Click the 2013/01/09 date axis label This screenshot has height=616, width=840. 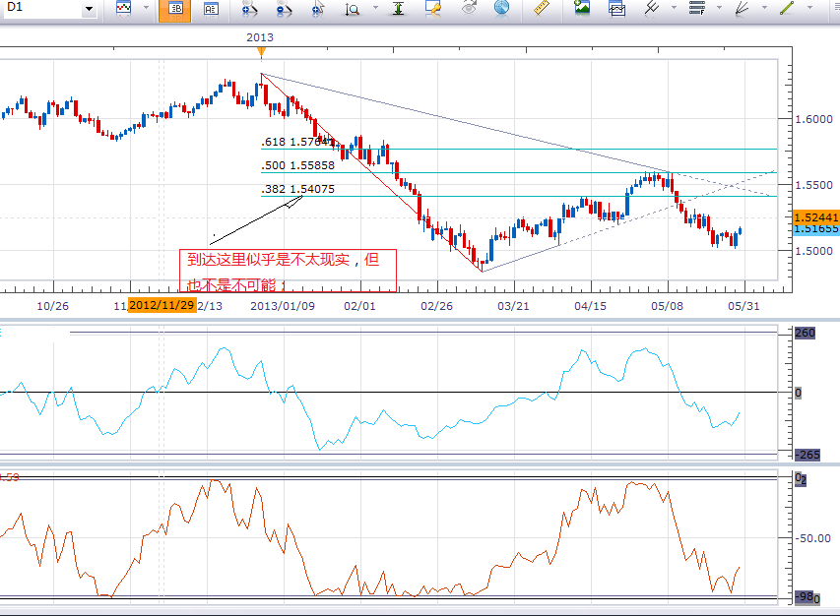(x=283, y=306)
